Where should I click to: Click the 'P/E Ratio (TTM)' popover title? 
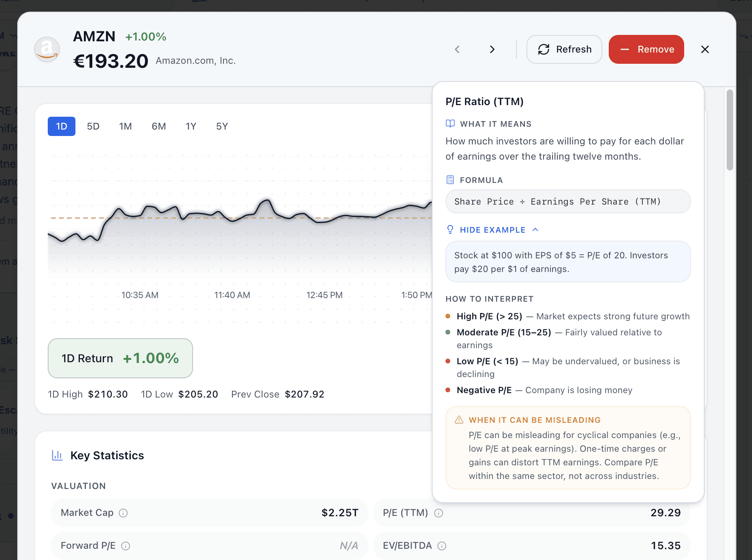[484, 101]
